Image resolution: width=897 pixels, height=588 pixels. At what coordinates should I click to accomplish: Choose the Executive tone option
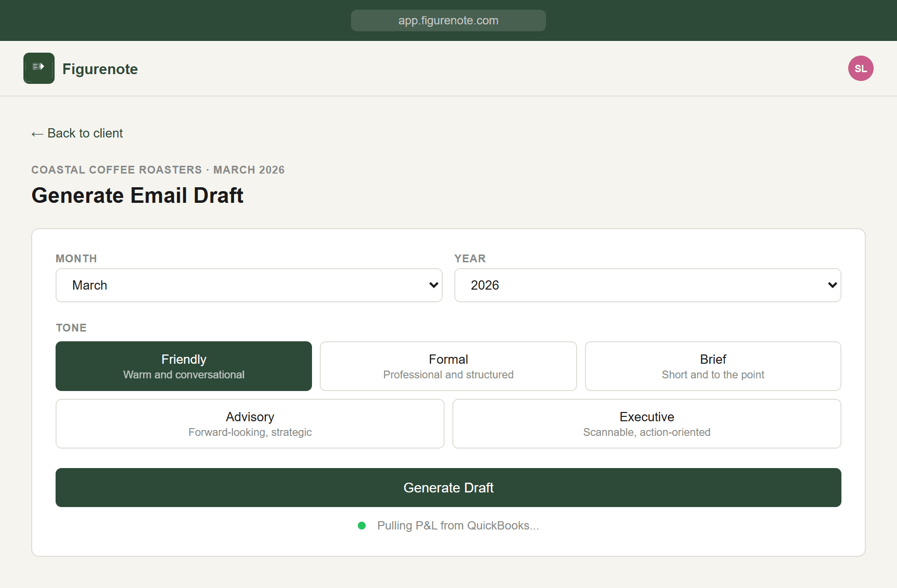click(x=647, y=424)
